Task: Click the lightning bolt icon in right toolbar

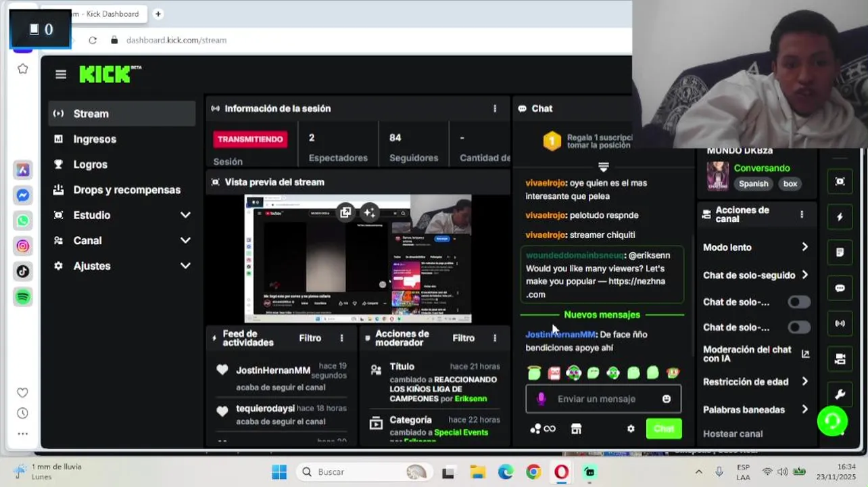Action: coord(840,217)
